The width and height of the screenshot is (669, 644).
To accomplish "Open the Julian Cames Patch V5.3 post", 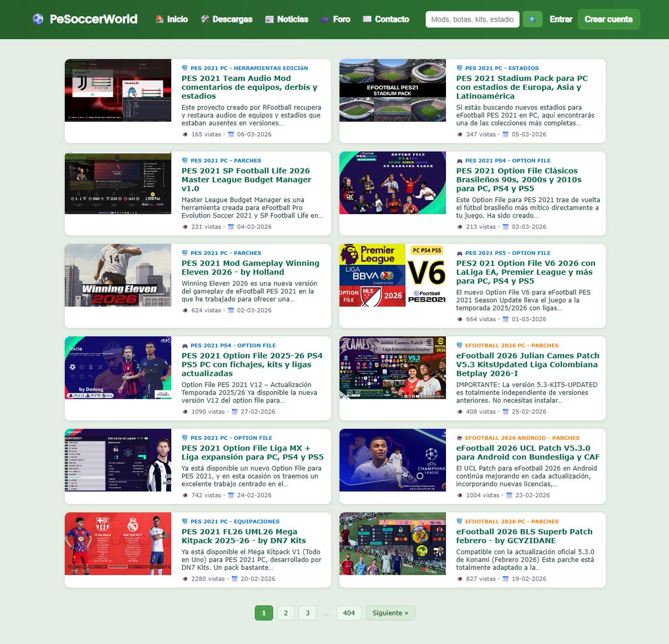I will pyautogui.click(x=528, y=365).
